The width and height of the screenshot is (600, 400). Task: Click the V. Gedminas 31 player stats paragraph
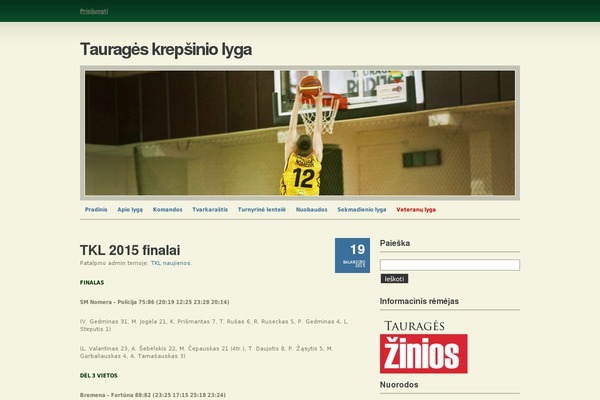[214, 325]
